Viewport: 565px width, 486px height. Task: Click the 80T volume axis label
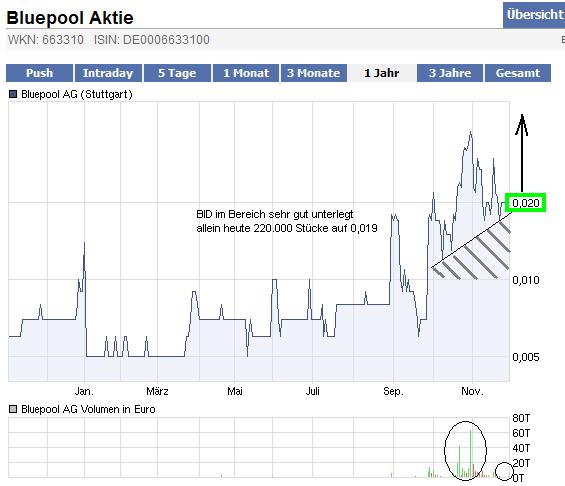coord(521,418)
